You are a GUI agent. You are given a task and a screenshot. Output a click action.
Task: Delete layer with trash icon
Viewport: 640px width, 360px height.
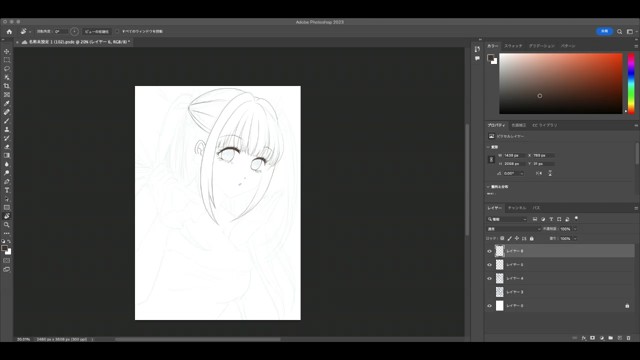click(629, 338)
